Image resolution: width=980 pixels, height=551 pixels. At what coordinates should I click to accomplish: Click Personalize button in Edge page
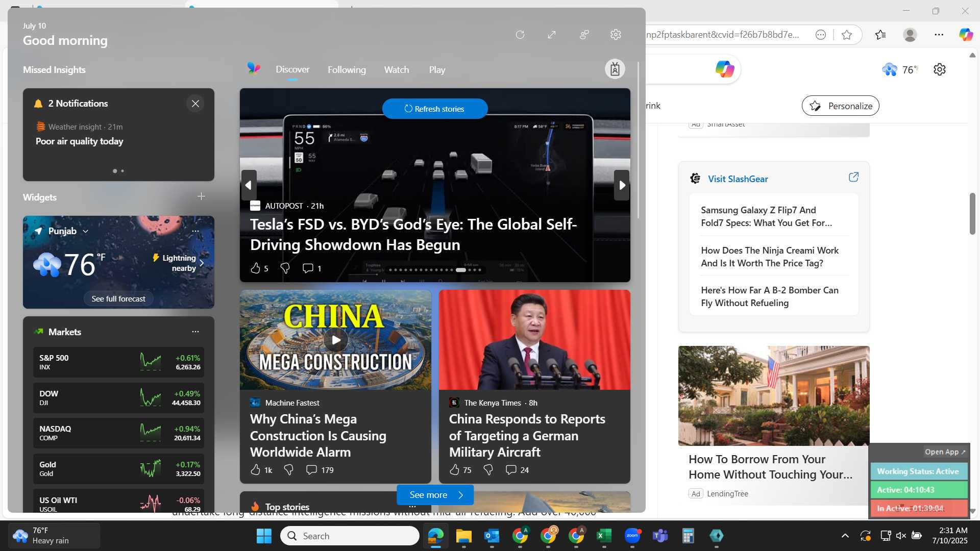tap(841, 106)
